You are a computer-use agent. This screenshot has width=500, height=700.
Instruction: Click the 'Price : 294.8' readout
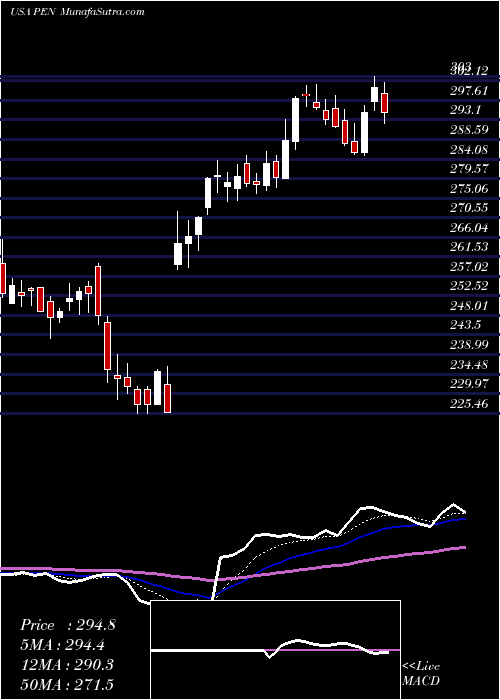[x=67, y=625]
